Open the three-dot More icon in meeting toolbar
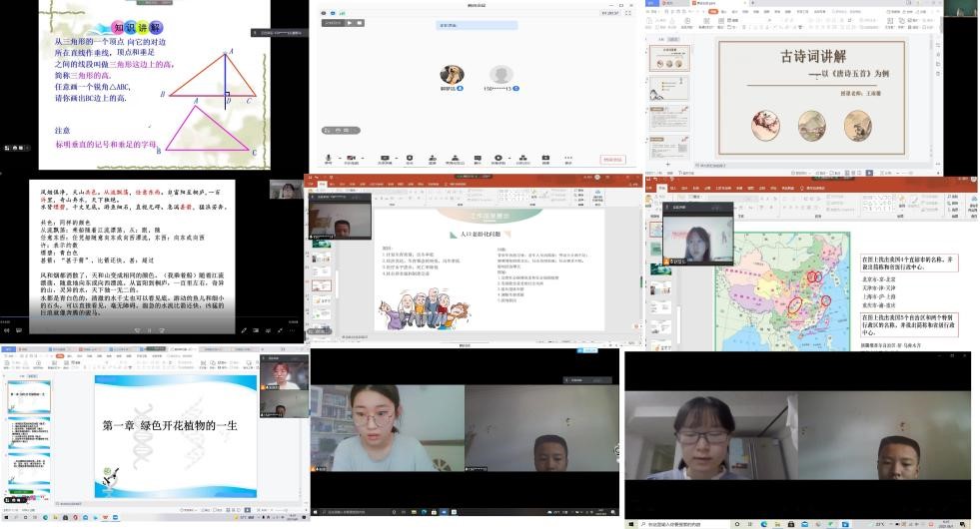The width and height of the screenshot is (980, 529). (x=568, y=158)
